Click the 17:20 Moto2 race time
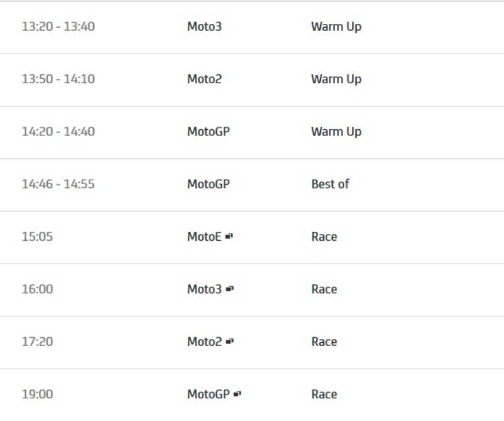The height and width of the screenshot is (421, 504). (37, 342)
